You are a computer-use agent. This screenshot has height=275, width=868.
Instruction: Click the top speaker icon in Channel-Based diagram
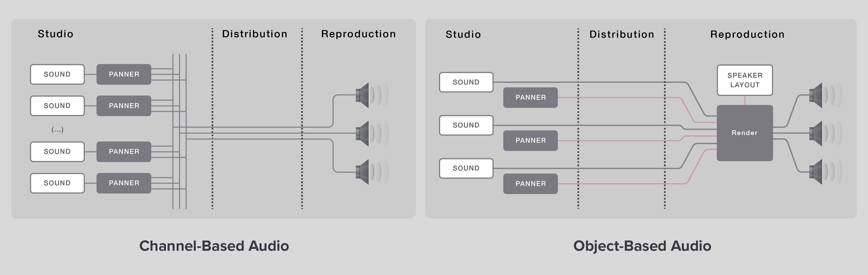click(363, 95)
